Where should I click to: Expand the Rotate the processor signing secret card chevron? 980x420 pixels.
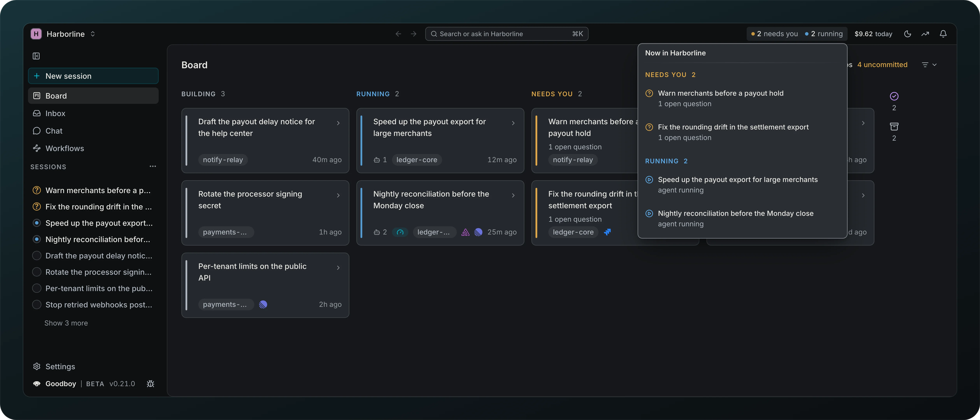(x=338, y=195)
